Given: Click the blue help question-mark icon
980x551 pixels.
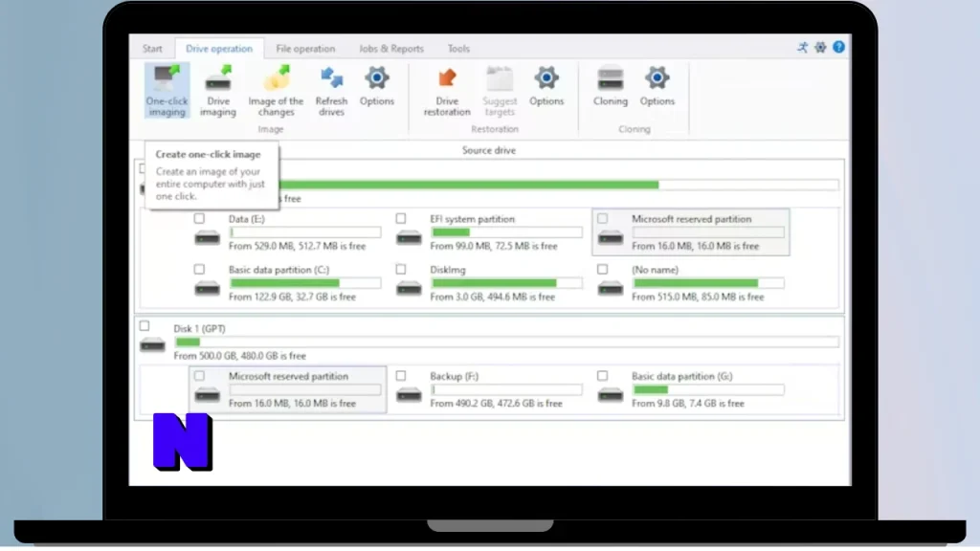Looking at the screenshot, I should coord(838,47).
